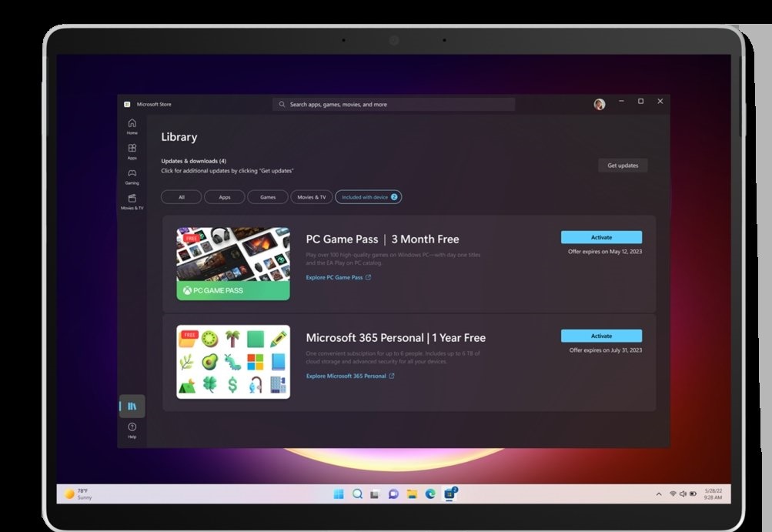Follow the Explore PC Game Pass link
772x532 pixels.
[338, 277]
